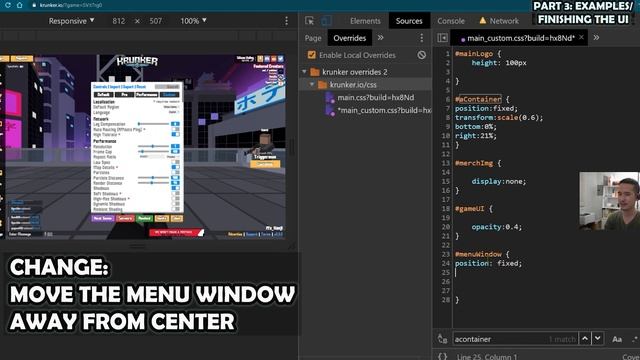This screenshot has width=640, height=360.
Task: Close the main_custom.css editor tab
Action: pos(582,38)
